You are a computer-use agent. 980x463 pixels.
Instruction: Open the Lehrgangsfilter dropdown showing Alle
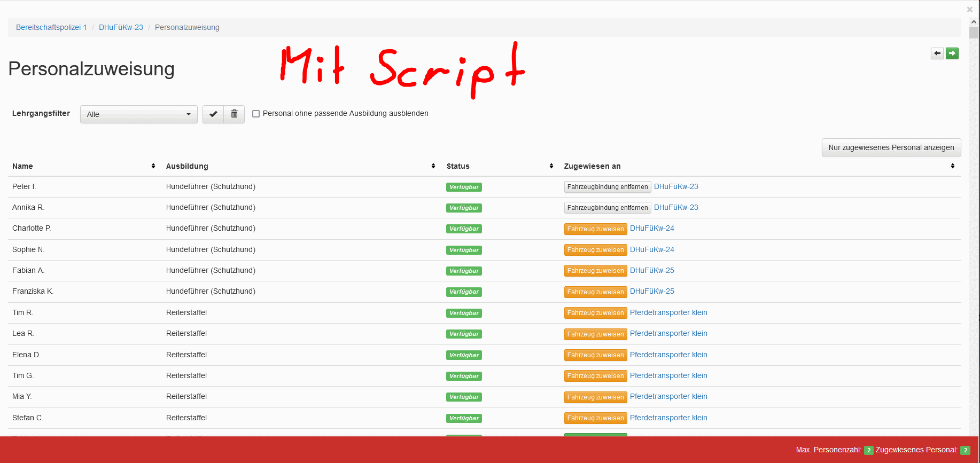coord(138,114)
